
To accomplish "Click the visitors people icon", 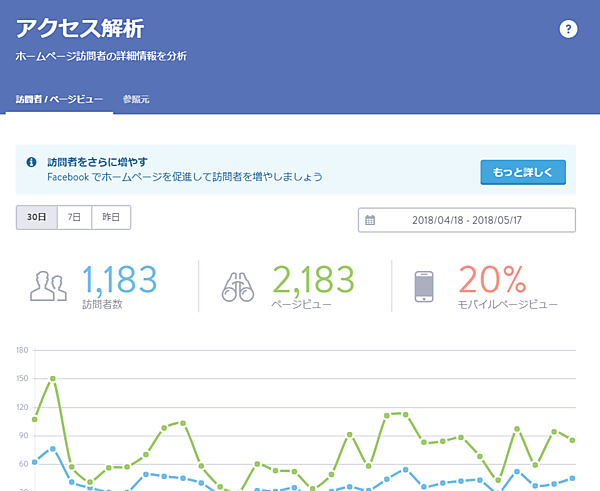I will (48, 286).
